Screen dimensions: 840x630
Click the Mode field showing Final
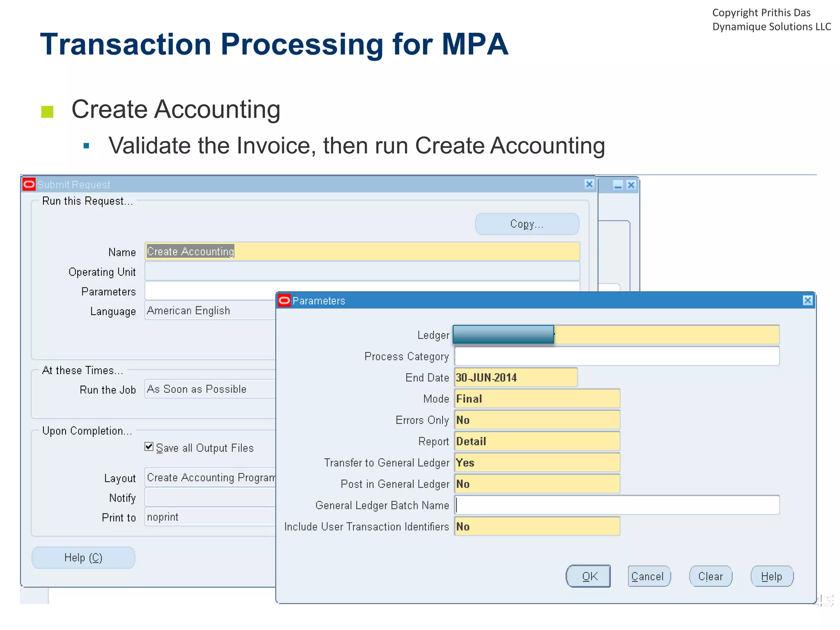point(537,399)
